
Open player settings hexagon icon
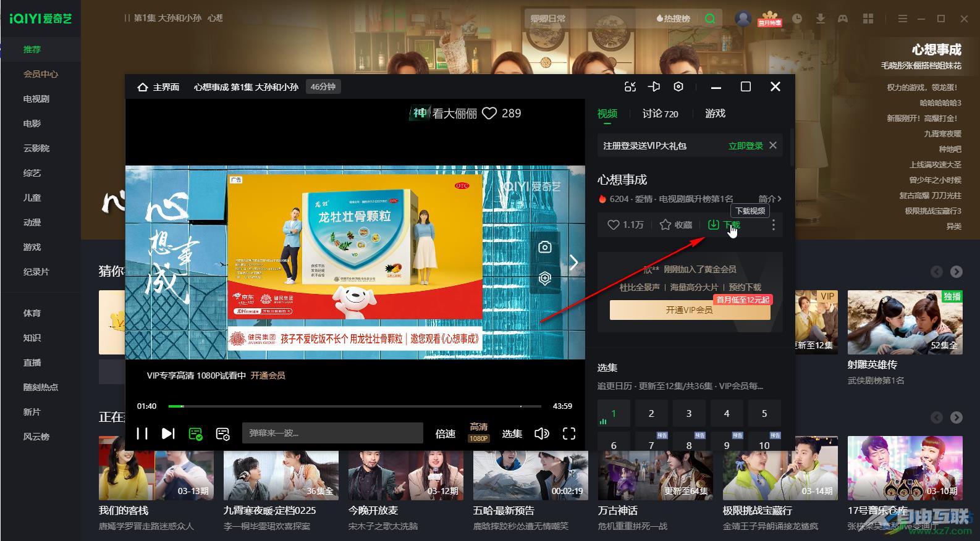[x=678, y=87]
